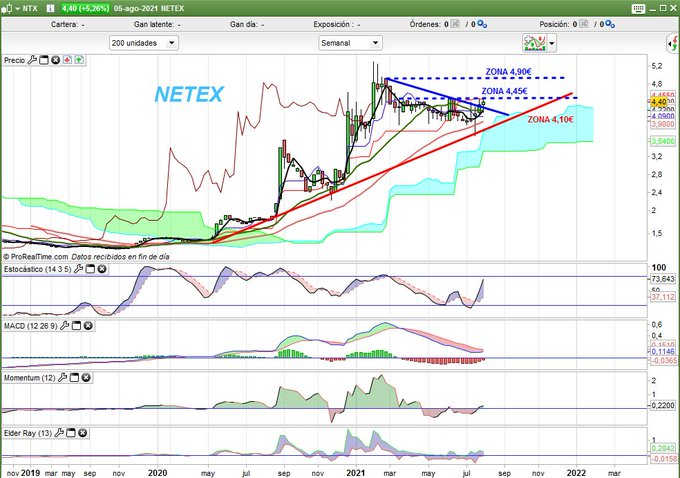Click the Órdenes list icon

click(x=455, y=24)
